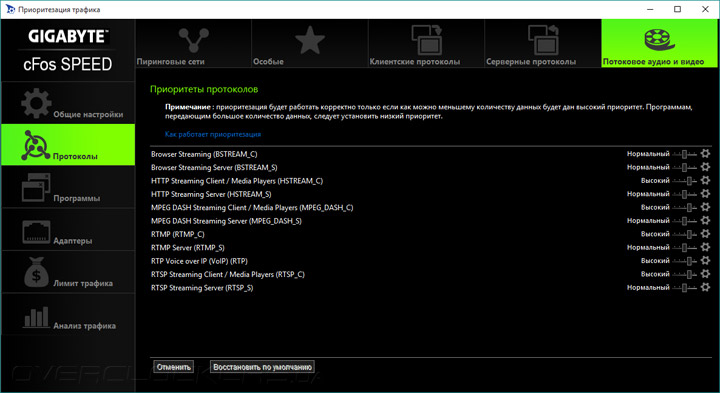Open the Адаптеры network card icon
The width and height of the screenshot is (720, 393).
[36, 231]
